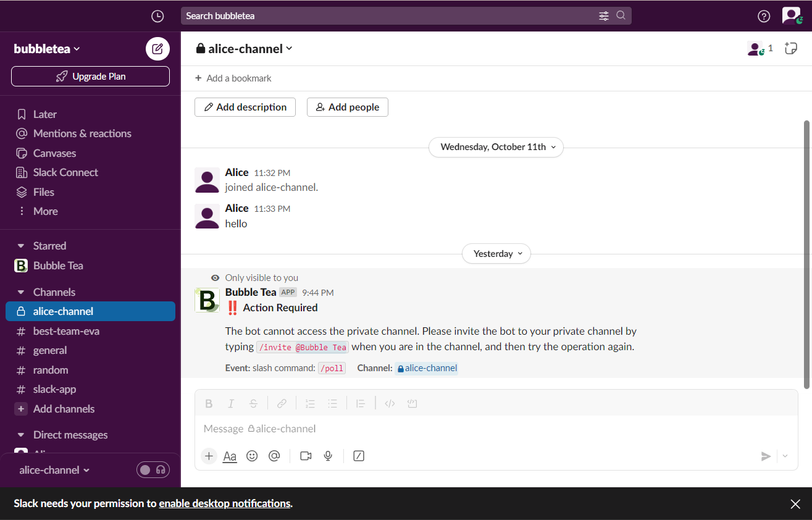The width and height of the screenshot is (812, 520).
Task: Record an audio clip
Action: coord(328,456)
